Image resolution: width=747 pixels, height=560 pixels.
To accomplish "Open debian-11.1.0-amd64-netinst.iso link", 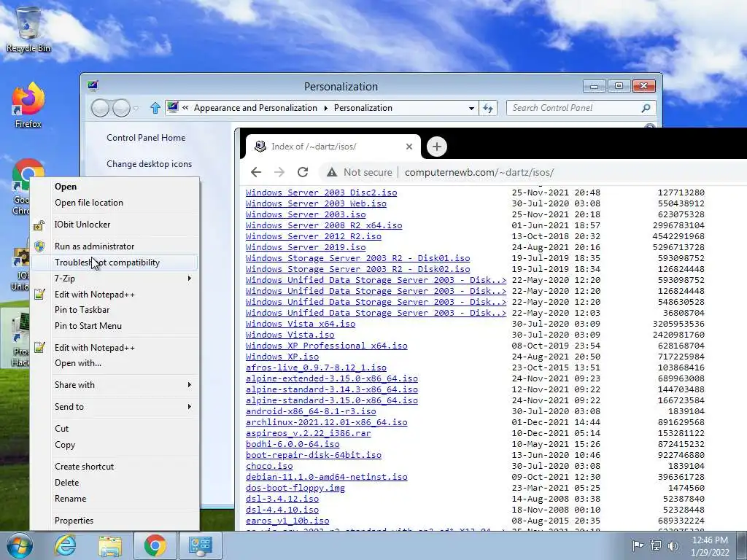I will pos(326,477).
